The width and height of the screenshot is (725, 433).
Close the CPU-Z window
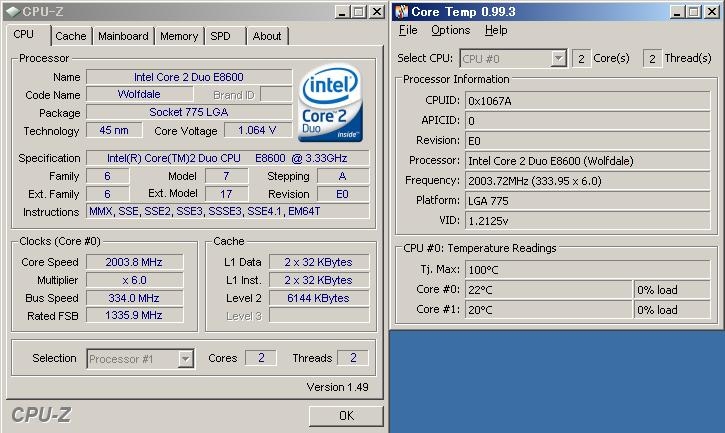377,12
